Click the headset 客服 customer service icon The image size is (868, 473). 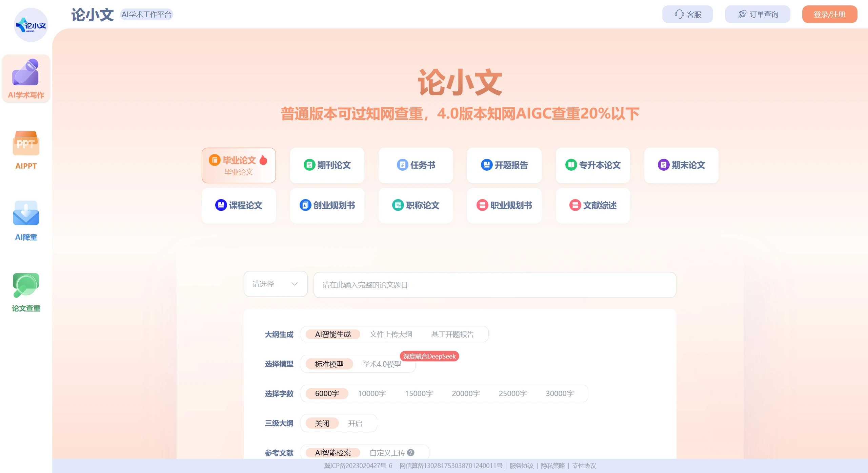tap(680, 14)
